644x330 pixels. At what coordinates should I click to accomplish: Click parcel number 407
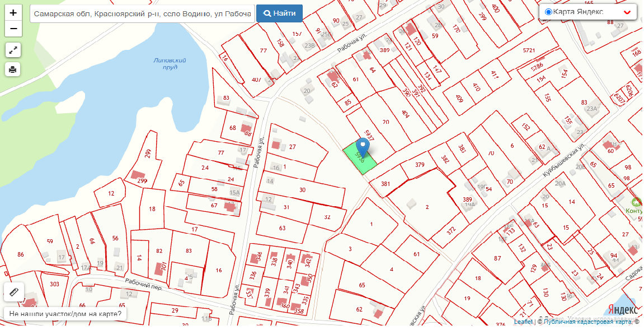[257, 80]
